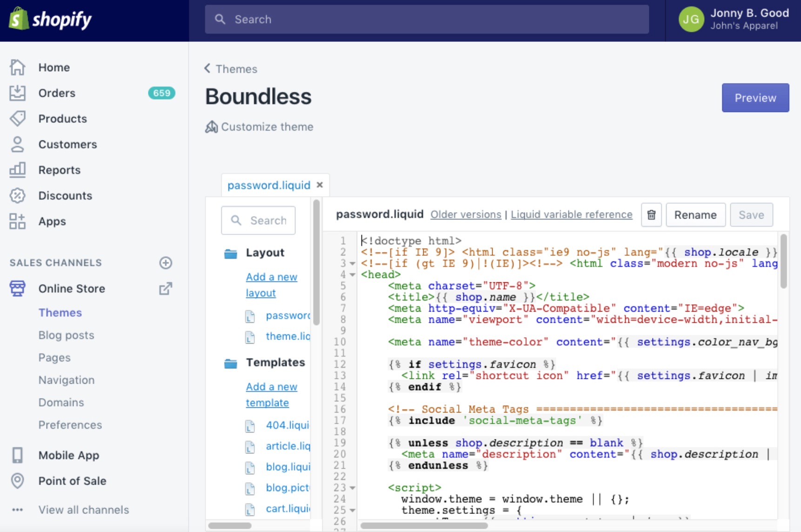The height and width of the screenshot is (532, 801).
Task: Delete file with trash icon
Action: click(651, 215)
